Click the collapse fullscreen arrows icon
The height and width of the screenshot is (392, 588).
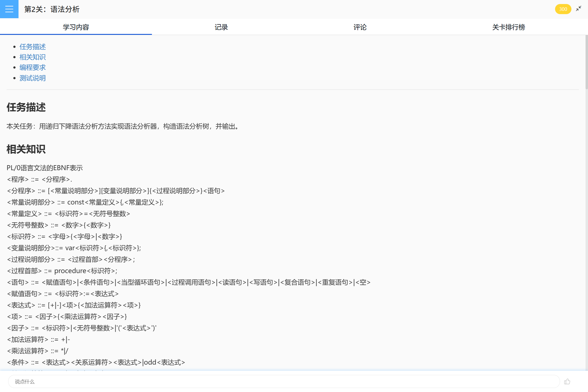pos(579,9)
